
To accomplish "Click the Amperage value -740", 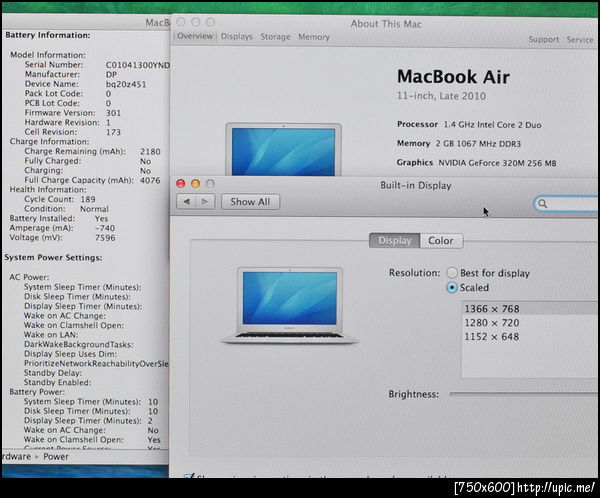I will [105, 228].
